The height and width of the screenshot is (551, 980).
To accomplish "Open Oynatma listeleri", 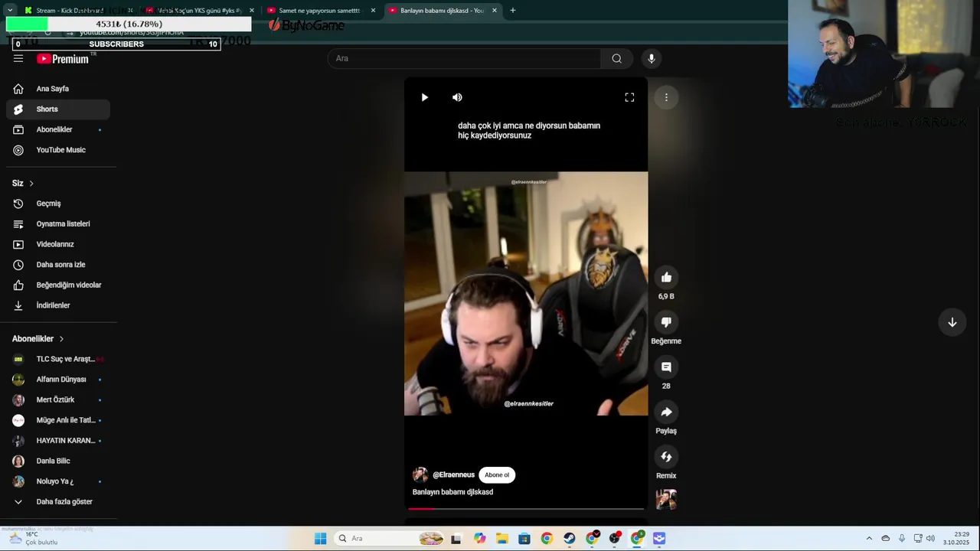I will (x=58, y=224).
